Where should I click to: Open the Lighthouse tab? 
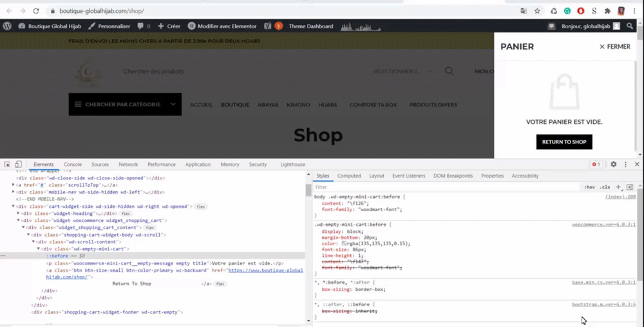[x=292, y=164]
